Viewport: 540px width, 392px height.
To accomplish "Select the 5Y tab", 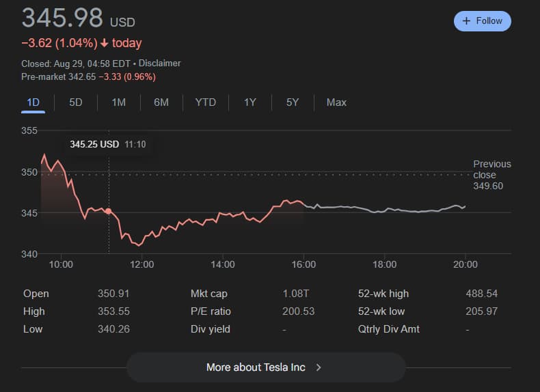I will (x=293, y=102).
